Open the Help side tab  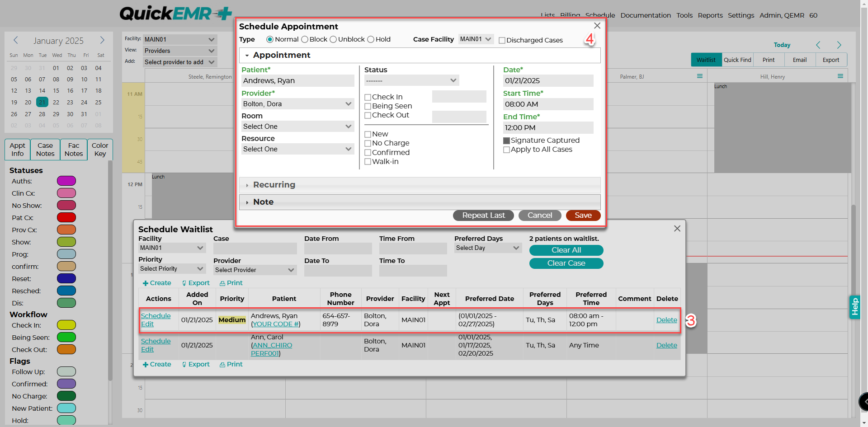[854, 307]
